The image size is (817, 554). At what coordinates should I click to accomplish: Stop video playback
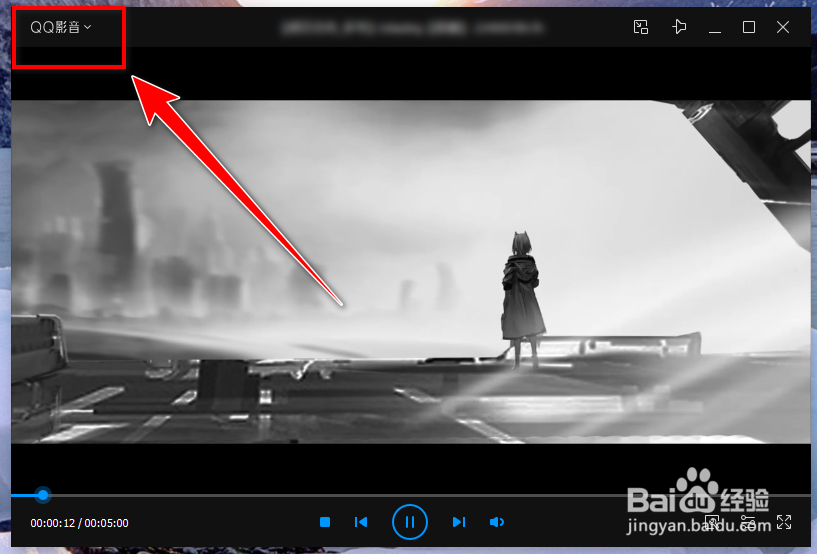tap(325, 522)
